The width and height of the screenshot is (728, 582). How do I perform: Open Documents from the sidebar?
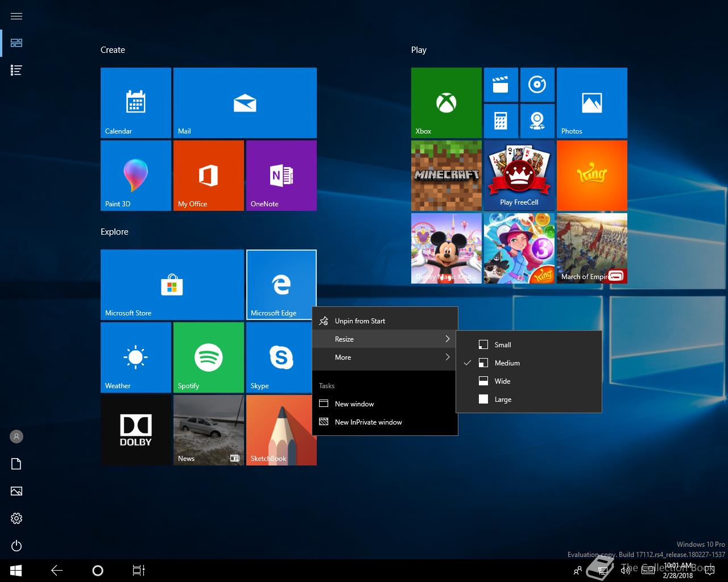(16, 464)
